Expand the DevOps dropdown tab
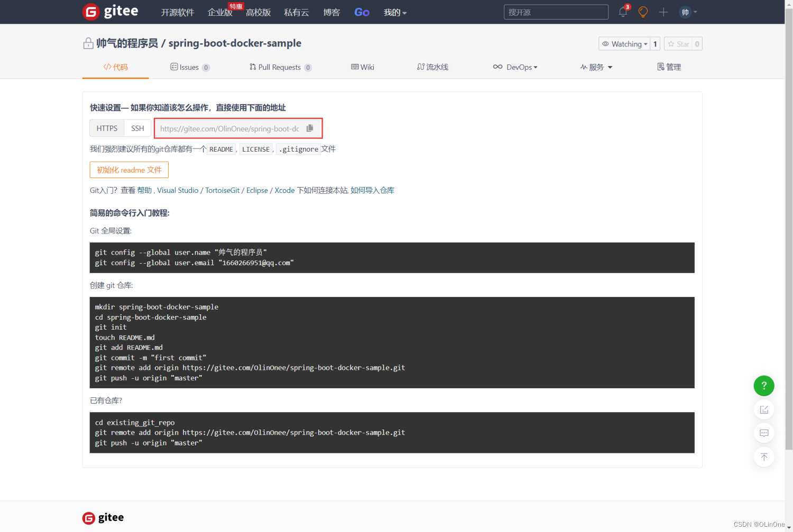 515,67
